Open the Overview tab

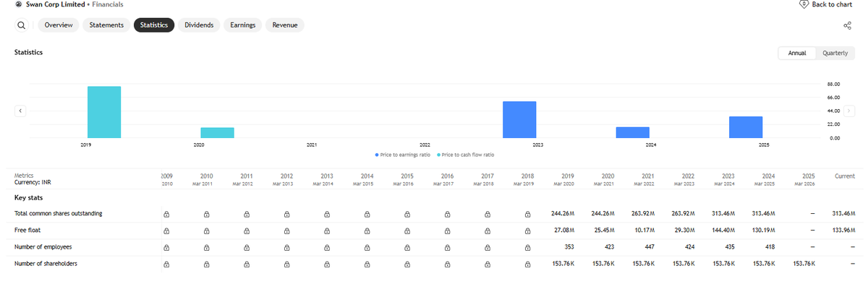(59, 25)
